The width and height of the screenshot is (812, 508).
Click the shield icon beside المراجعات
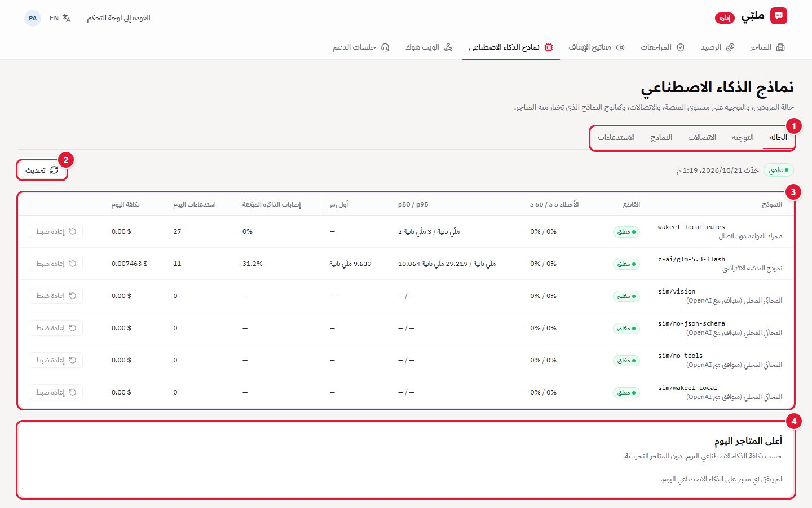click(681, 47)
